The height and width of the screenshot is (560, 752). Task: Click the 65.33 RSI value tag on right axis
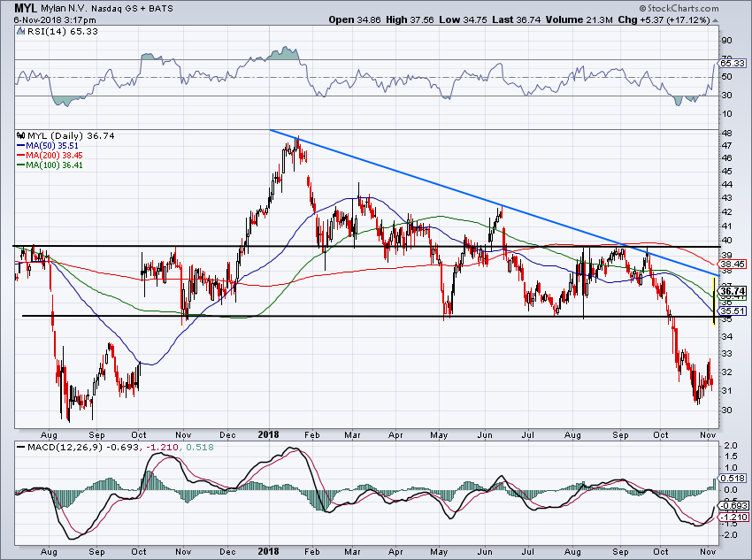(x=733, y=64)
